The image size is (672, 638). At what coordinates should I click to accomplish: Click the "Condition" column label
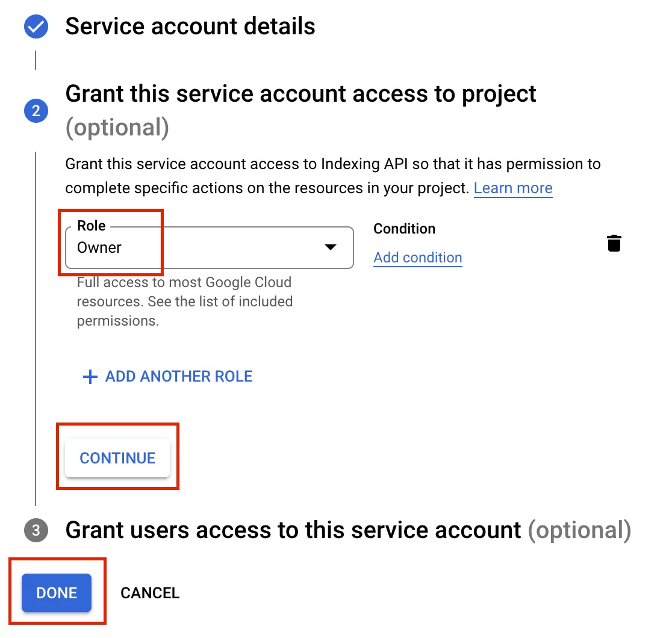point(404,229)
